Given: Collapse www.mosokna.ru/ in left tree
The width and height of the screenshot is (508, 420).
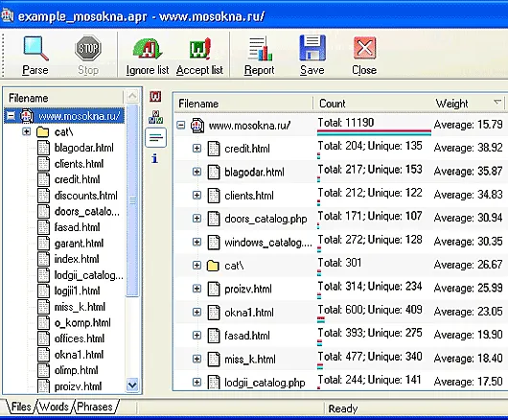Looking at the screenshot, I should [x=11, y=116].
